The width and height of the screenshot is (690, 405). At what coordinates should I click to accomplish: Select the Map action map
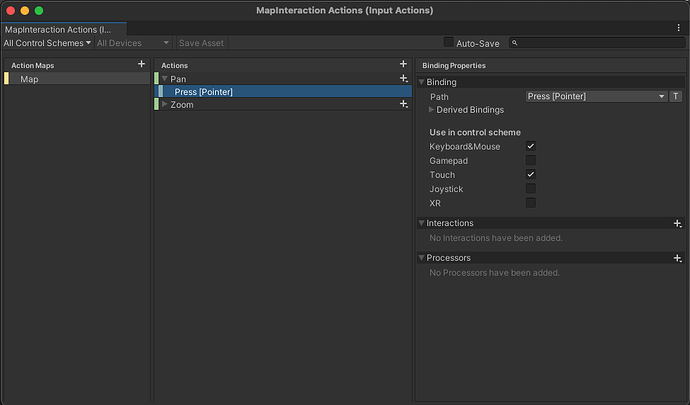[x=30, y=79]
